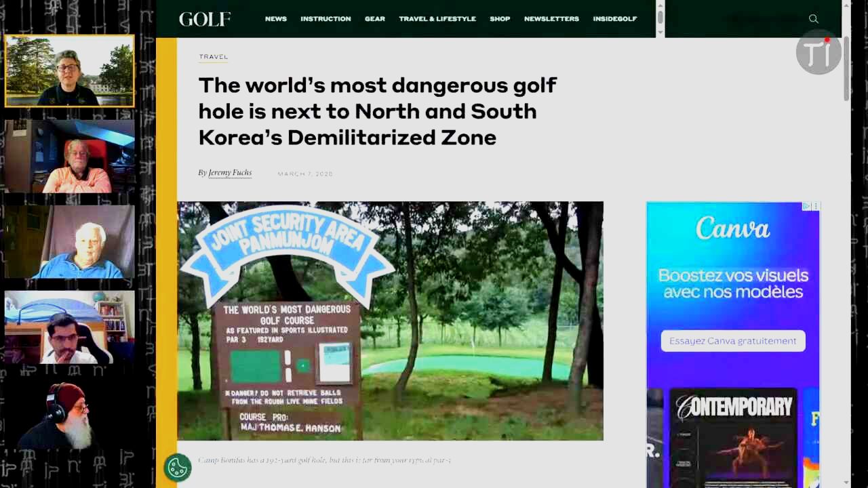
Task: Open the site search magnifier icon
Action: (x=813, y=19)
